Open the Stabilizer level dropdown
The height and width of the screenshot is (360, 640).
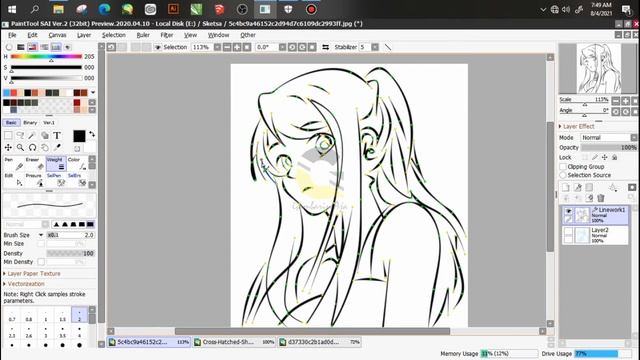pyautogui.click(x=375, y=47)
